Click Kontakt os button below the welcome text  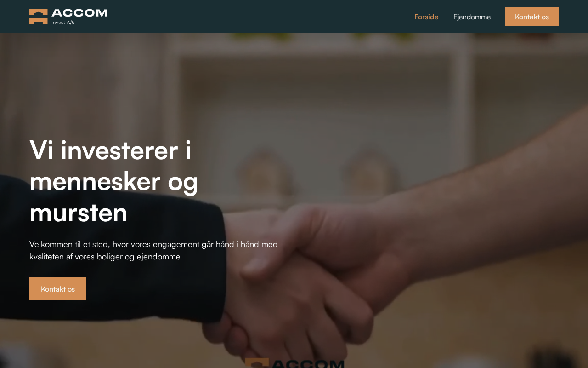tap(58, 289)
